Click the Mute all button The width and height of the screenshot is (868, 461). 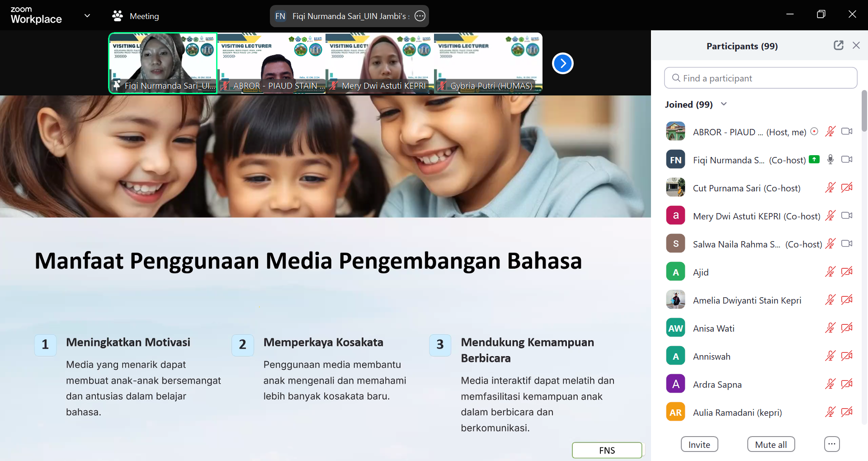pyautogui.click(x=771, y=444)
